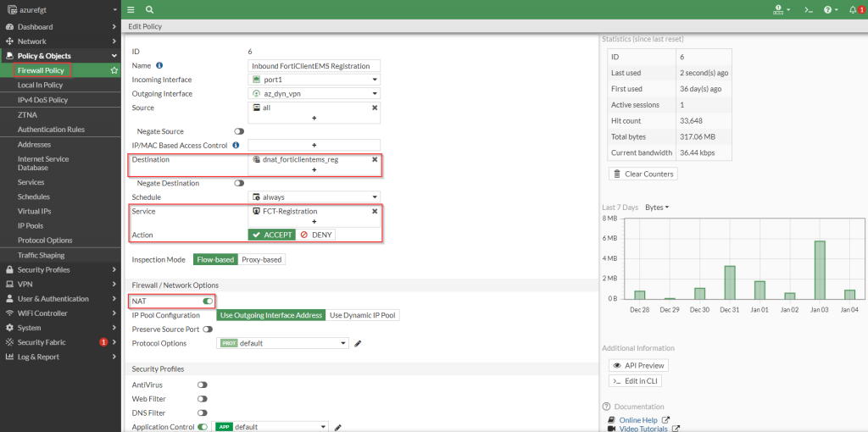Remove FCT-Registration service entry

click(375, 211)
